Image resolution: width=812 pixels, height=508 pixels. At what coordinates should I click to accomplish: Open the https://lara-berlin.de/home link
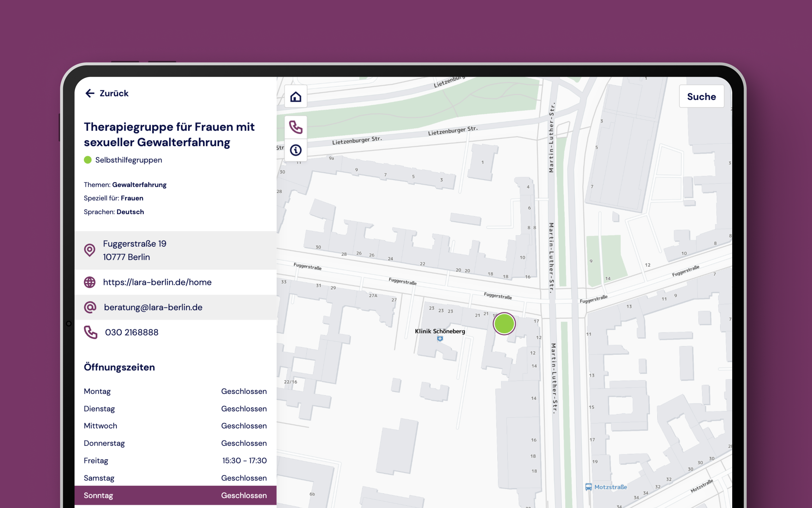pos(157,282)
